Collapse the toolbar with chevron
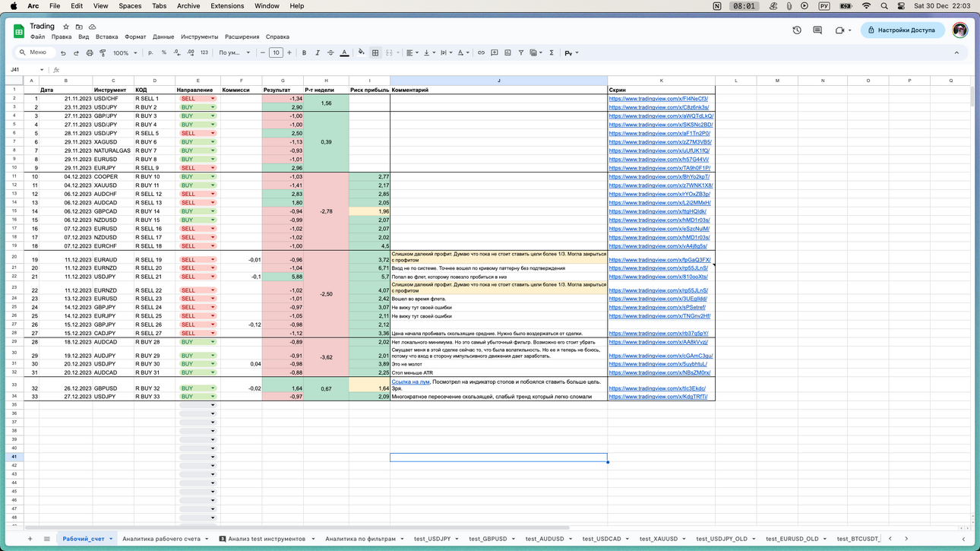Image resolution: width=980 pixels, height=551 pixels. click(x=956, y=53)
